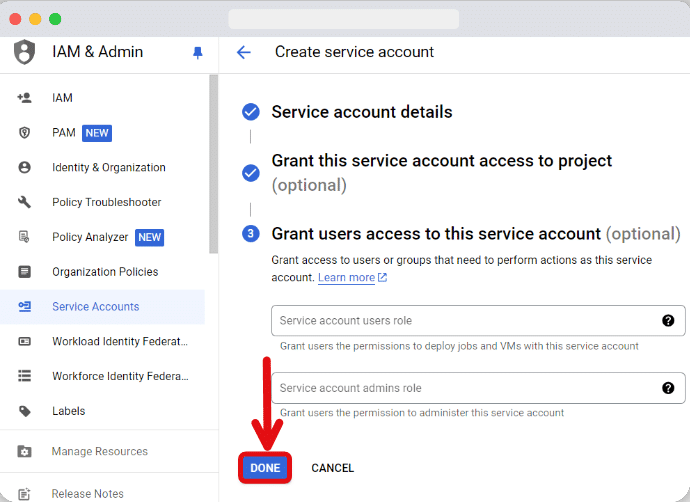This screenshot has height=502, width=690.
Task: Open Workload Identity Federation in the sidebar
Action: [120, 341]
